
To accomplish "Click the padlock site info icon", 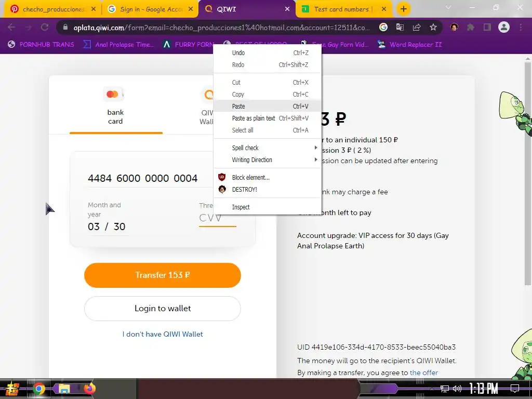I will tap(65, 27).
